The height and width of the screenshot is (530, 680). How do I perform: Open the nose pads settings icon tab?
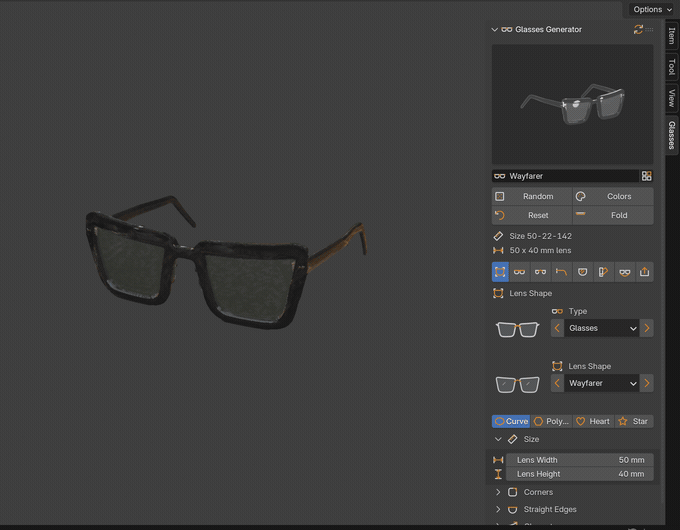pos(624,272)
